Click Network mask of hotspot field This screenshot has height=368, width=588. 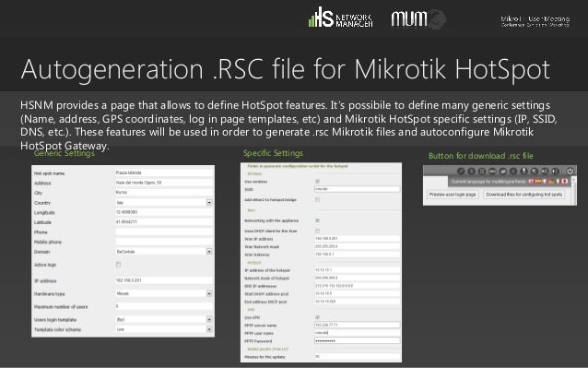coord(357,278)
